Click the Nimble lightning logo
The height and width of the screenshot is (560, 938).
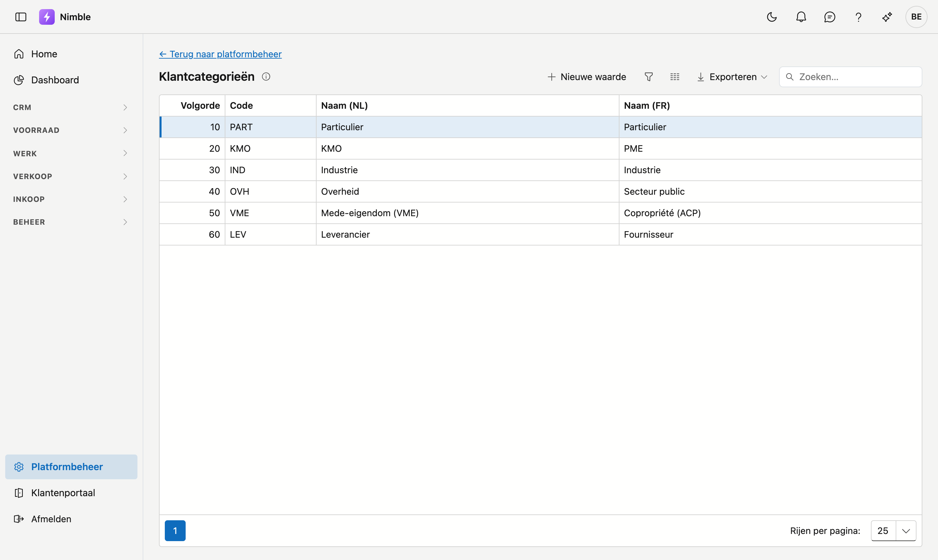pyautogui.click(x=47, y=17)
